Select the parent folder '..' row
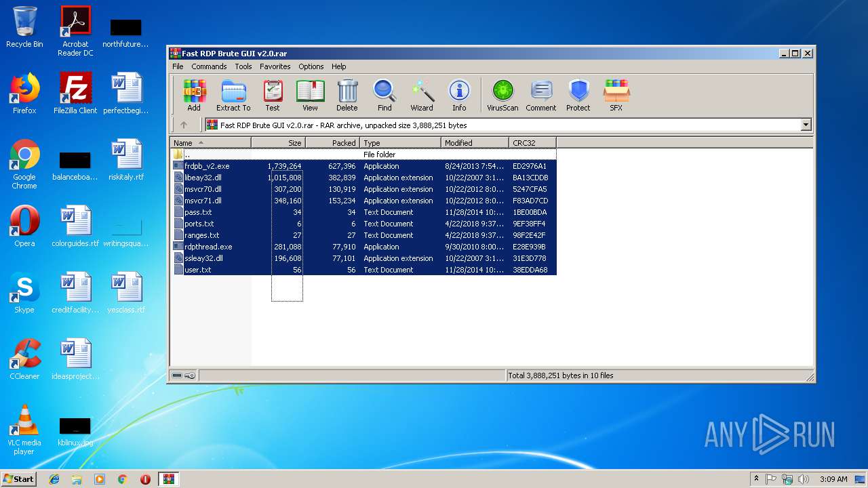Image resolution: width=868 pixels, height=488 pixels. 363,155
